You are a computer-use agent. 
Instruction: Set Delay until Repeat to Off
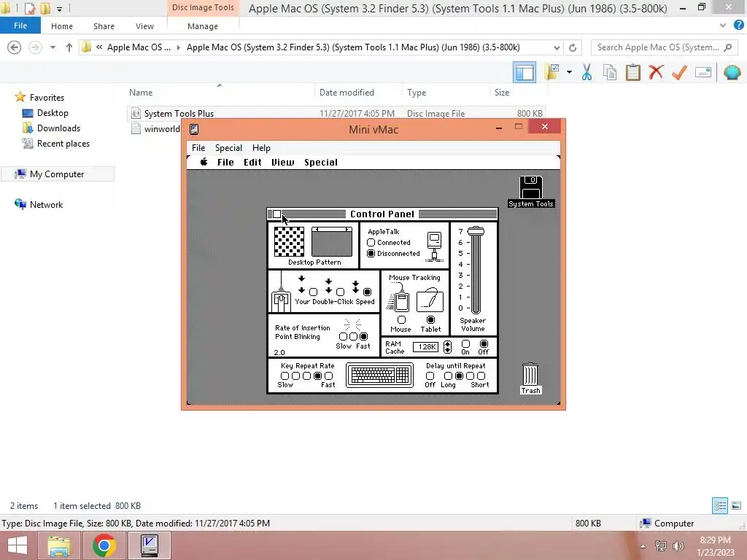[430, 376]
